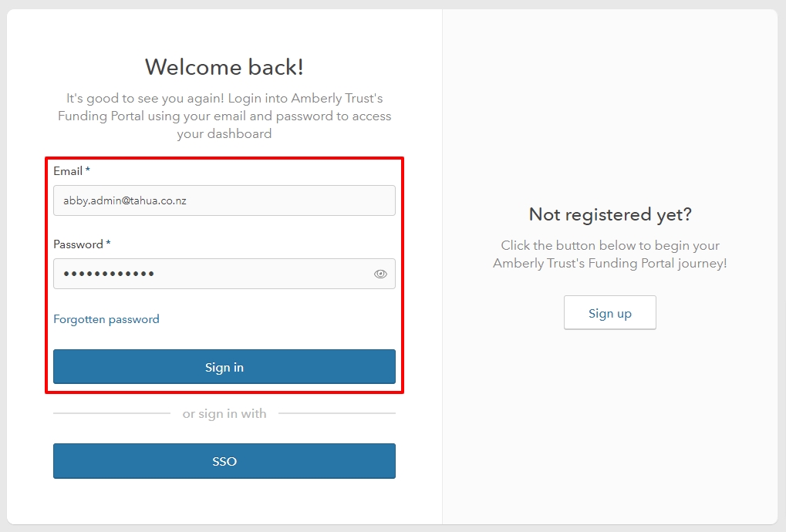The width and height of the screenshot is (786, 532).
Task: Open the Forgotten password link
Action: click(106, 319)
